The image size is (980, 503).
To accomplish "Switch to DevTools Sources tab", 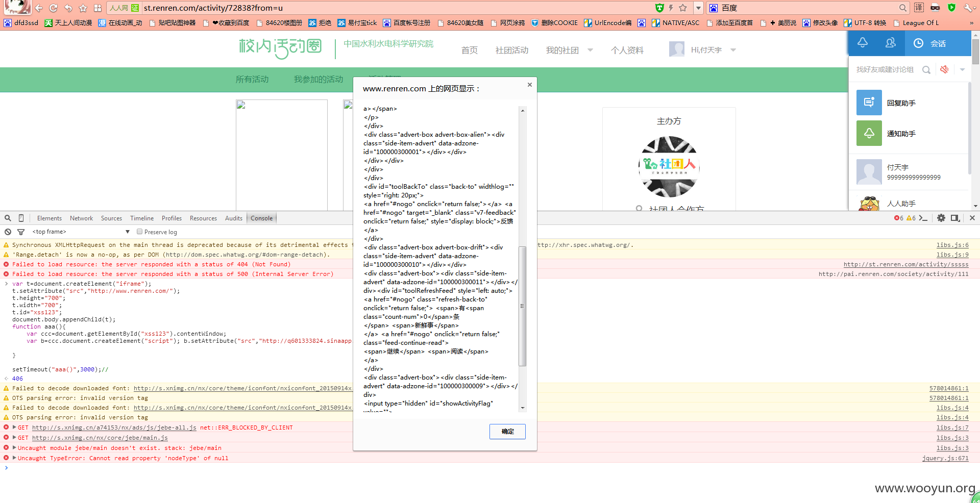I will pos(111,218).
